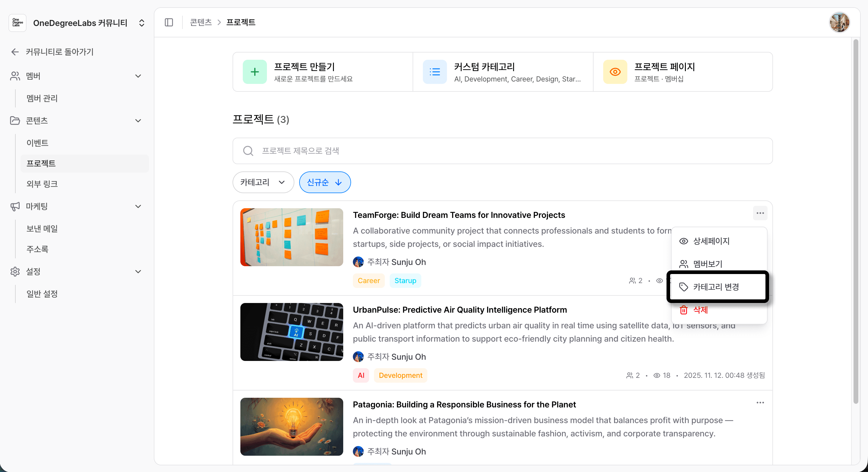The width and height of the screenshot is (868, 472).
Task: Collapse the 멤버 section chevron
Action: [138, 76]
